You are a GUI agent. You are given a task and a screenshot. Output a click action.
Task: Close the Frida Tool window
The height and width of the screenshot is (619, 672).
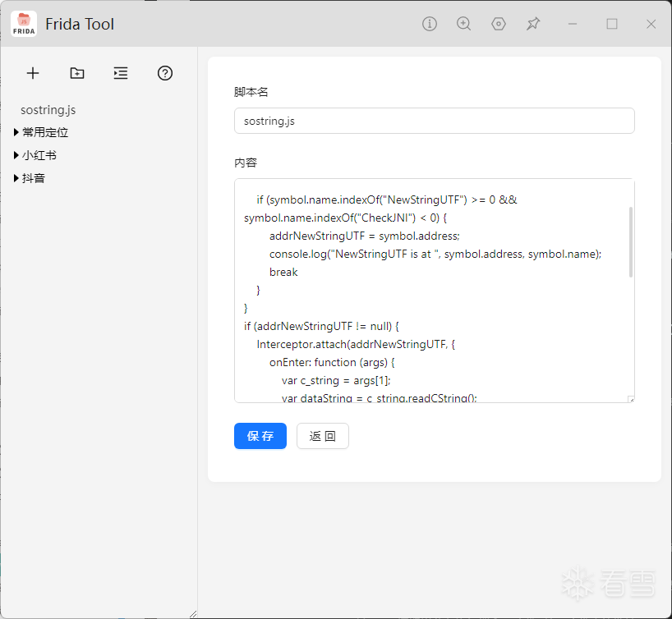point(651,24)
